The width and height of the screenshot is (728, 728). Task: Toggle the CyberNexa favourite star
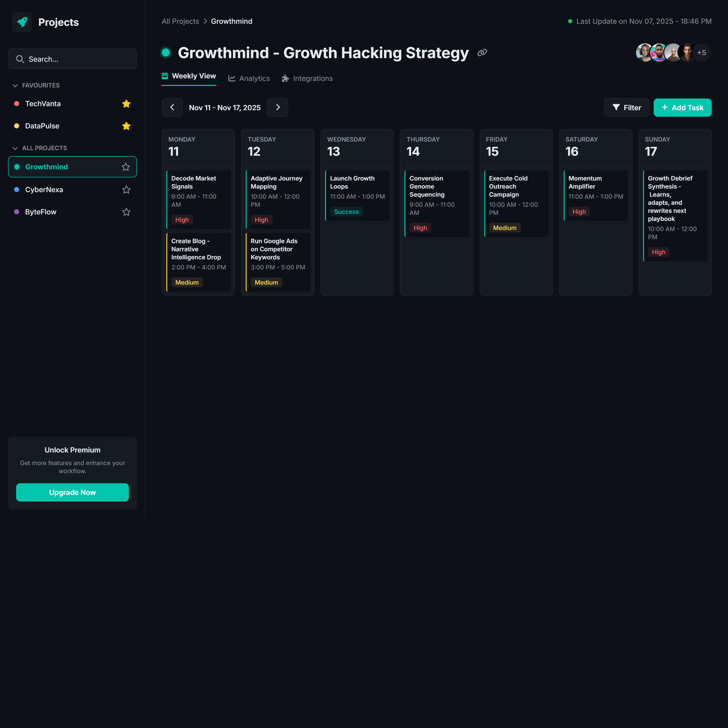click(126, 190)
